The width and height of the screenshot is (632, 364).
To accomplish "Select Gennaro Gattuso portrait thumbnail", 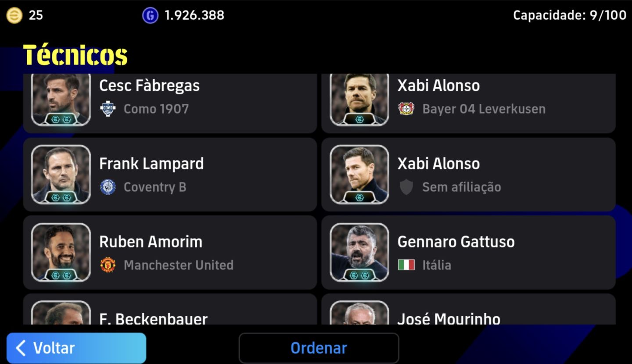I will 359,252.
